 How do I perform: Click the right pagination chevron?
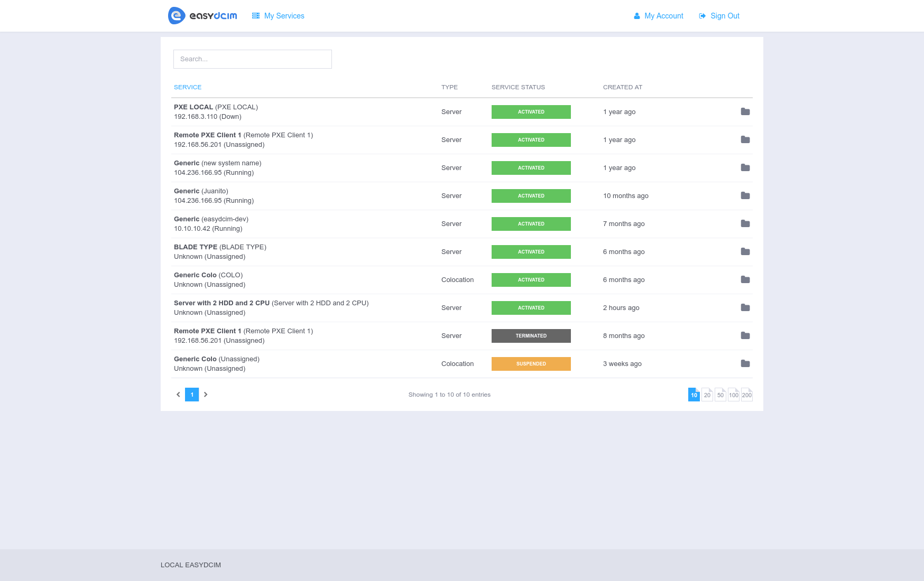[206, 395]
